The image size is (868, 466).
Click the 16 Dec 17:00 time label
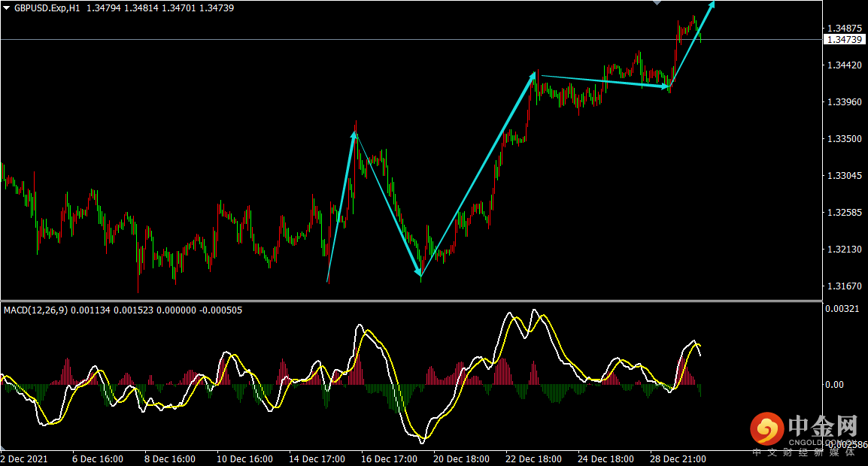pyautogui.click(x=389, y=459)
